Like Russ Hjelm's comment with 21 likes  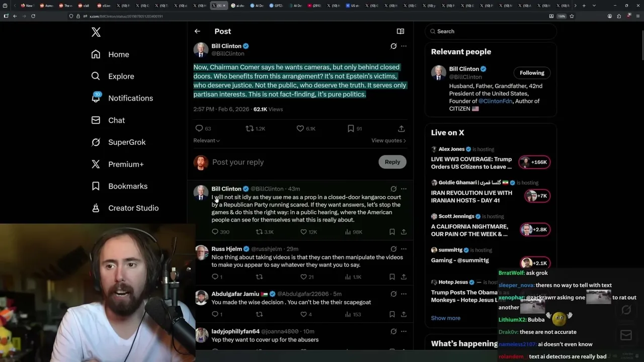tap(303, 277)
